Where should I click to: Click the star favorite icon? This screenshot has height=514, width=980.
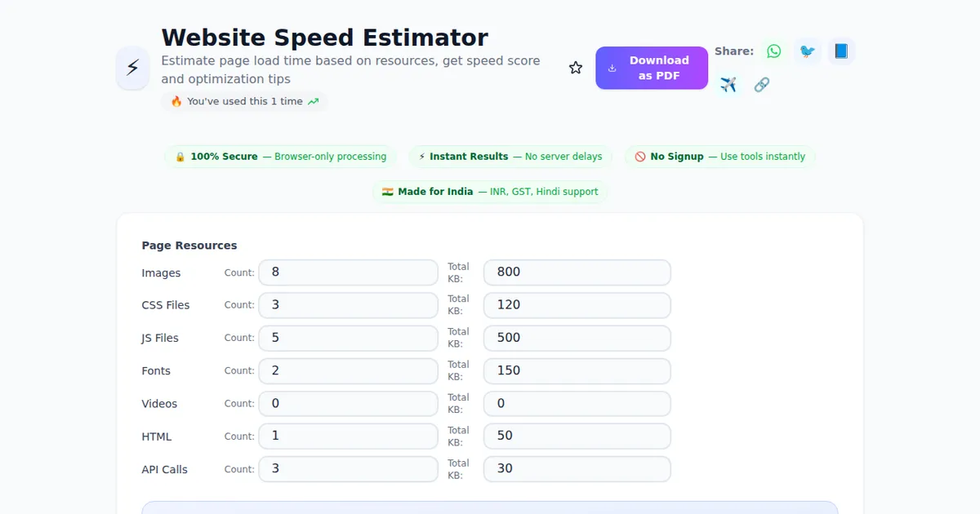(x=576, y=68)
